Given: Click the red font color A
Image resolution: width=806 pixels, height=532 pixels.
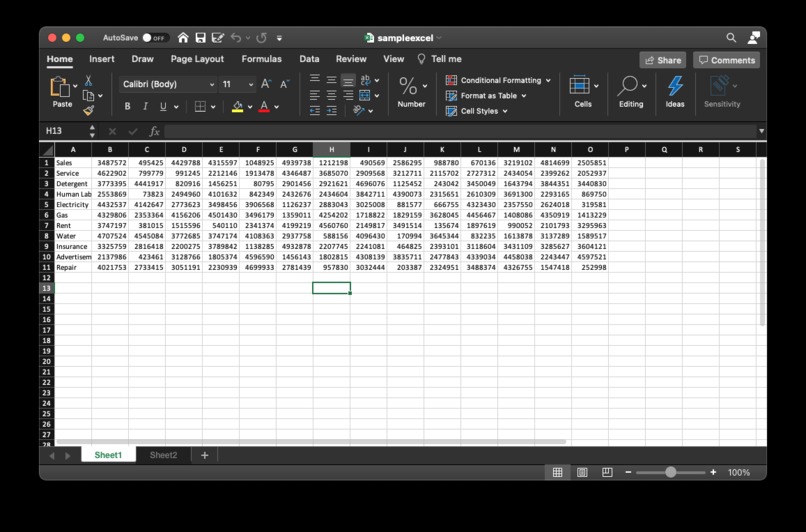Looking at the screenshot, I should pos(264,106).
